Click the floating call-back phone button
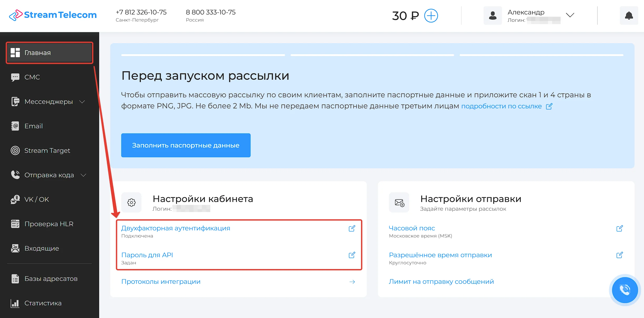This screenshot has width=644, height=318. pyautogui.click(x=625, y=290)
